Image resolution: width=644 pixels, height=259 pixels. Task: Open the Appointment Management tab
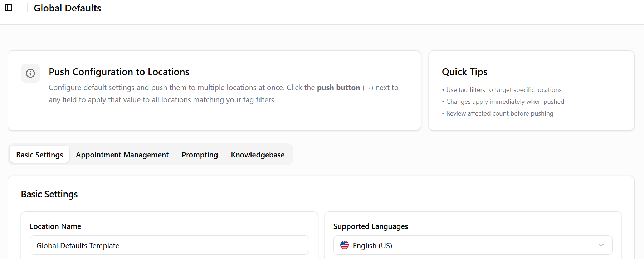click(122, 155)
